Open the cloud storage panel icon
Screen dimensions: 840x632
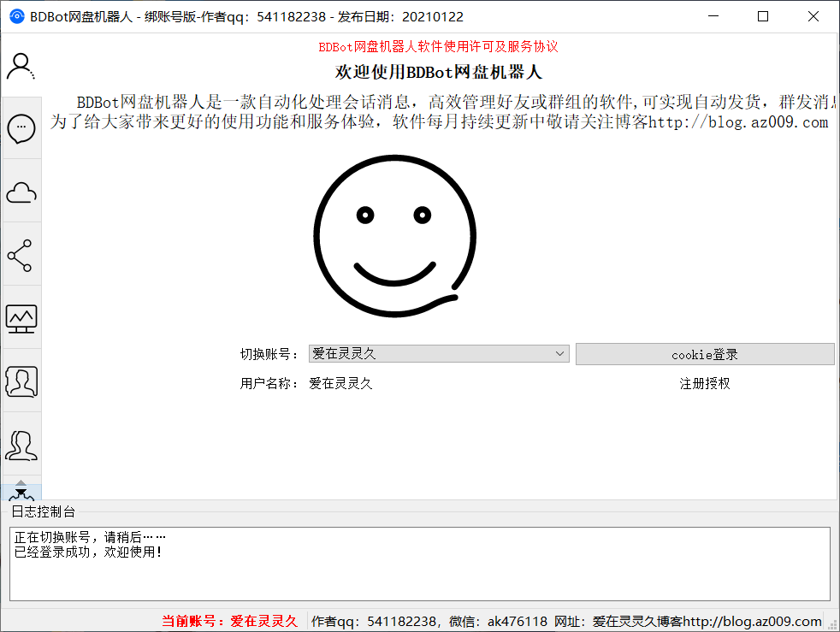click(x=21, y=192)
